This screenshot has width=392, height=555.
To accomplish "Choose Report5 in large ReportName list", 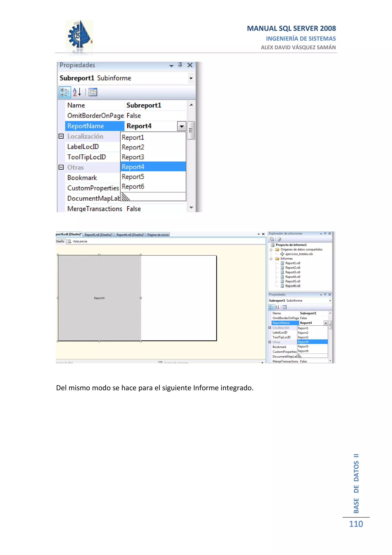I will (153, 177).
